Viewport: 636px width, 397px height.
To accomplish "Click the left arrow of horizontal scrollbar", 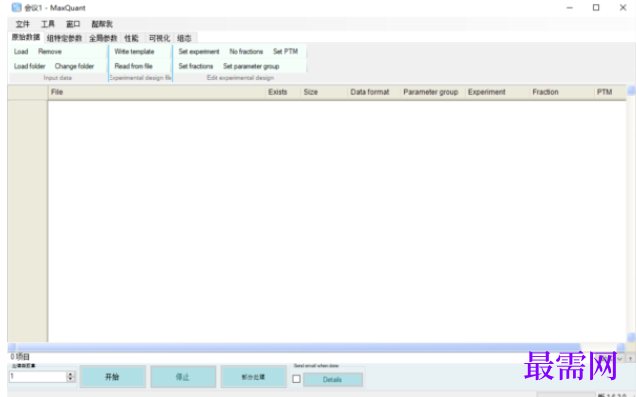I will pyautogui.click(x=12, y=347).
